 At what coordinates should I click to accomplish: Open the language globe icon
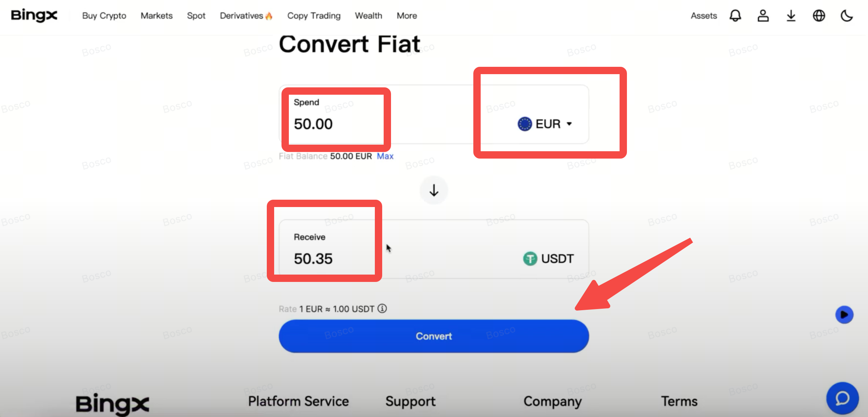click(819, 16)
